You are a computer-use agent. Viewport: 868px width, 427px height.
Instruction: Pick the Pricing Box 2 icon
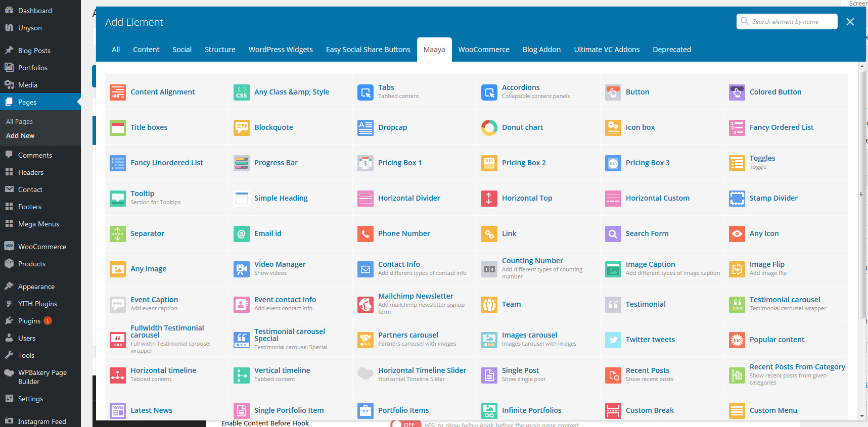click(489, 163)
